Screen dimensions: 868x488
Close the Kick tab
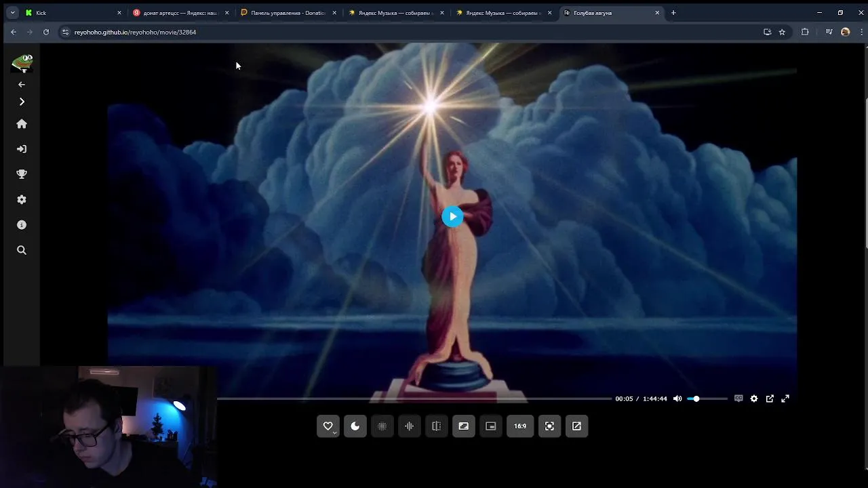(x=119, y=13)
